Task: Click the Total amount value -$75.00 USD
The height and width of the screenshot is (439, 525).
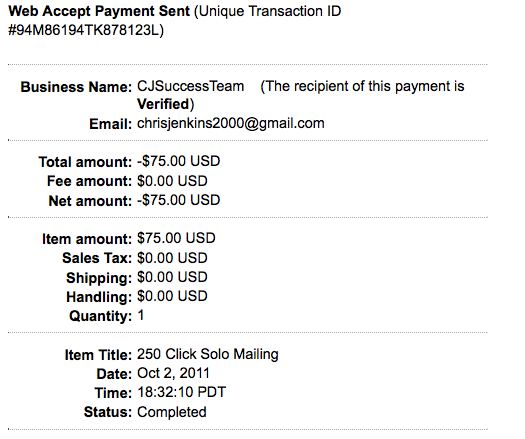Action: pos(178,161)
